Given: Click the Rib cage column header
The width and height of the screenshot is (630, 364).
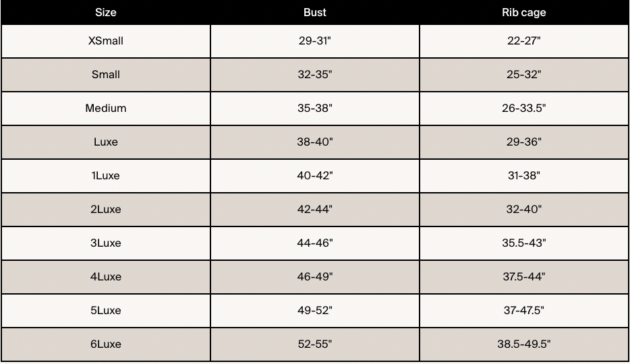Looking at the screenshot, I should pos(524,12).
